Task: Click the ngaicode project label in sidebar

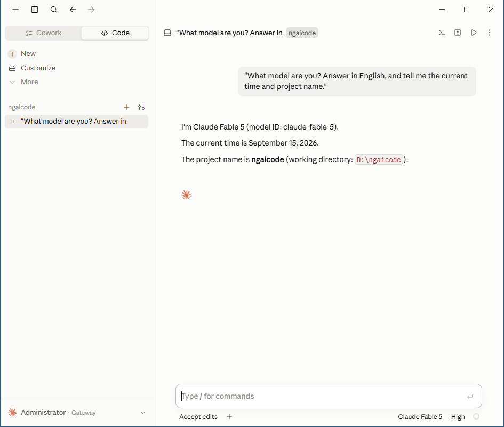Action: point(21,107)
